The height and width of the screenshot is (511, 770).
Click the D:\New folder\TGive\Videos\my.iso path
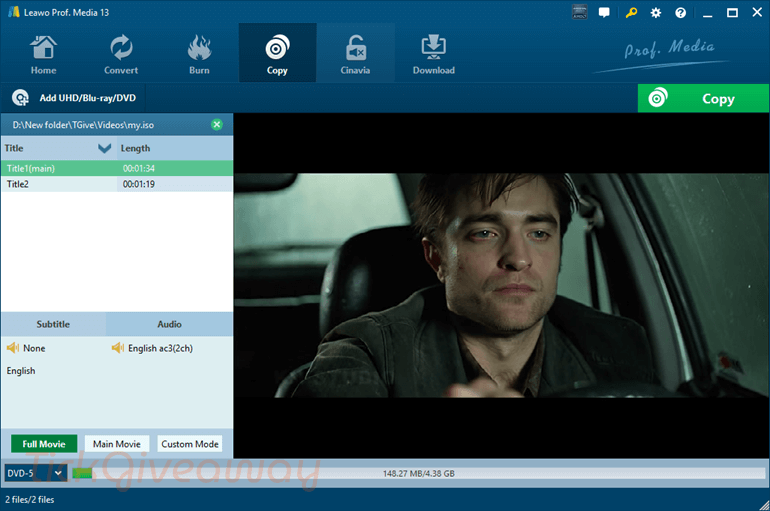tap(83, 125)
